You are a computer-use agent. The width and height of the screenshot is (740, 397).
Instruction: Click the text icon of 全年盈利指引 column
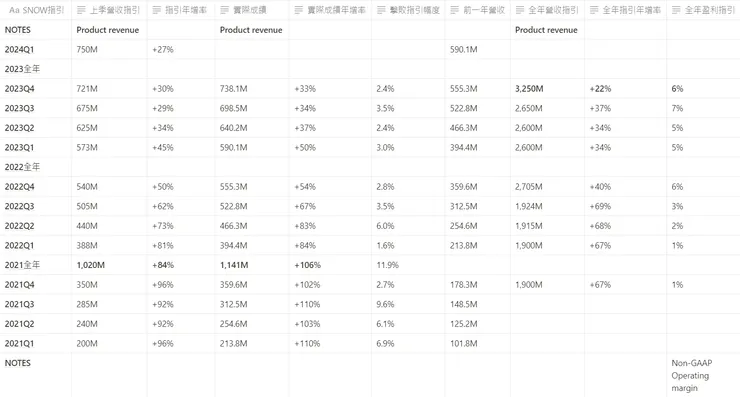(x=676, y=10)
